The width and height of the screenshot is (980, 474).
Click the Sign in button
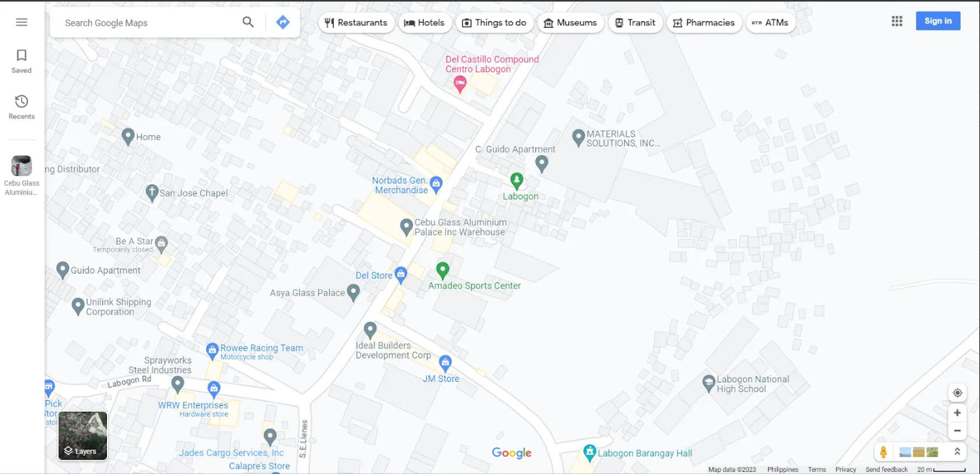tap(938, 21)
